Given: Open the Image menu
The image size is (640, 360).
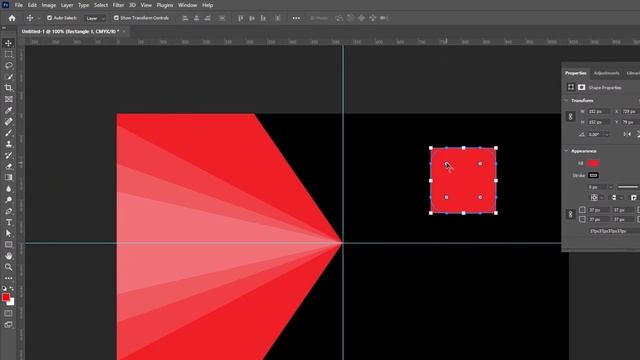Looking at the screenshot, I should (49, 5).
